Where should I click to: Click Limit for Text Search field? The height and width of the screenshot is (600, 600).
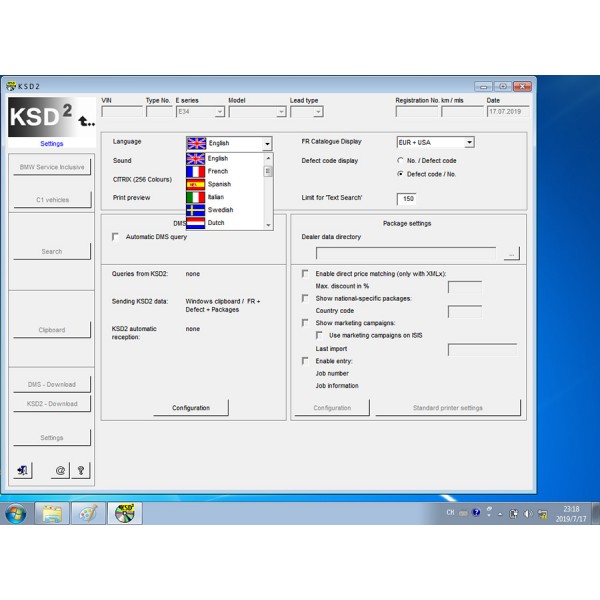pyautogui.click(x=407, y=199)
